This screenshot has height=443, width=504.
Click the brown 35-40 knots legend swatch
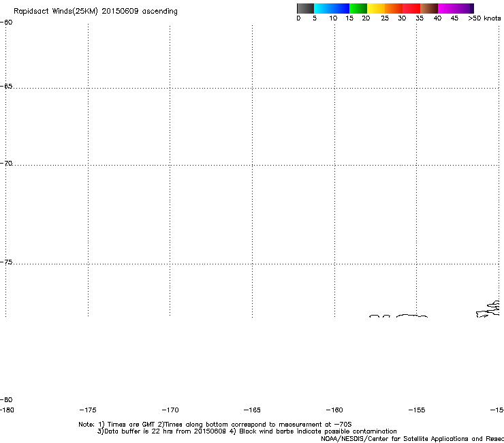(429, 8)
